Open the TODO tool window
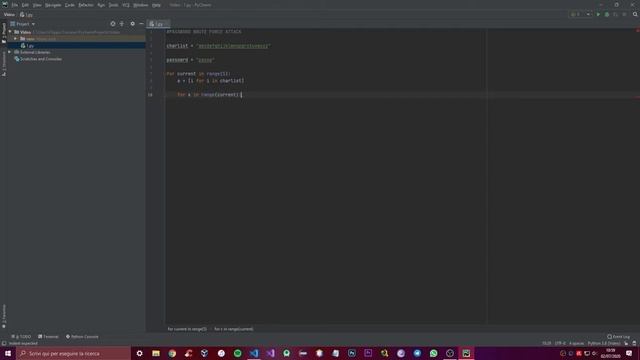This screenshot has height=360, width=640. tap(21, 337)
